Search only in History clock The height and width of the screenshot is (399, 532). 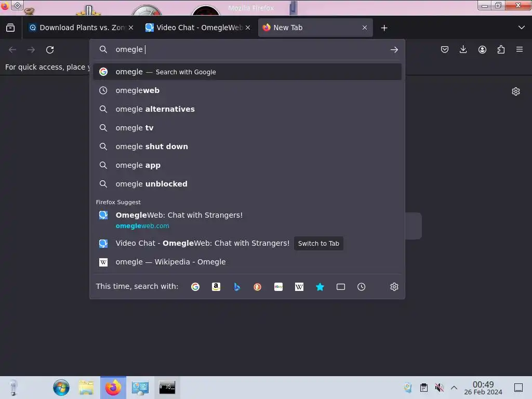(362, 287)
